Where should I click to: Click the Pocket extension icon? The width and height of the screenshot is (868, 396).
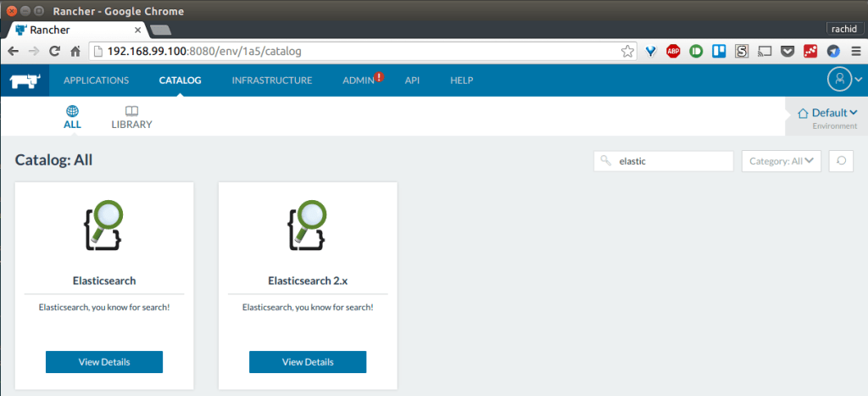[x=787, y=52]
